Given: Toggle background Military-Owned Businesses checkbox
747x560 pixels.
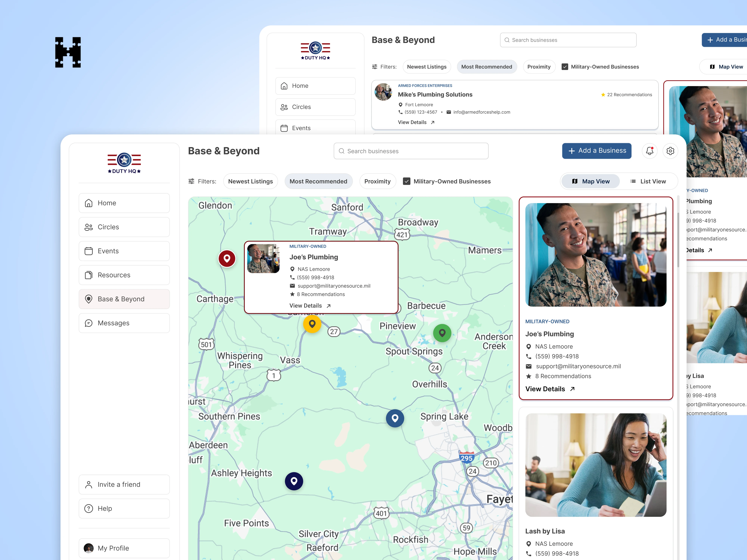Looking at the screenshot, I should (565, 67).
